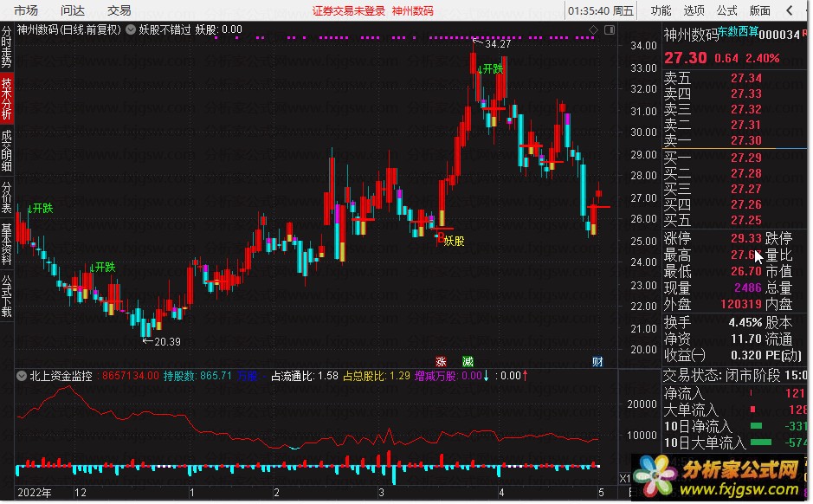Expand the main chart indicator dropdown arrow
The image size is (813, 504).
132,30
